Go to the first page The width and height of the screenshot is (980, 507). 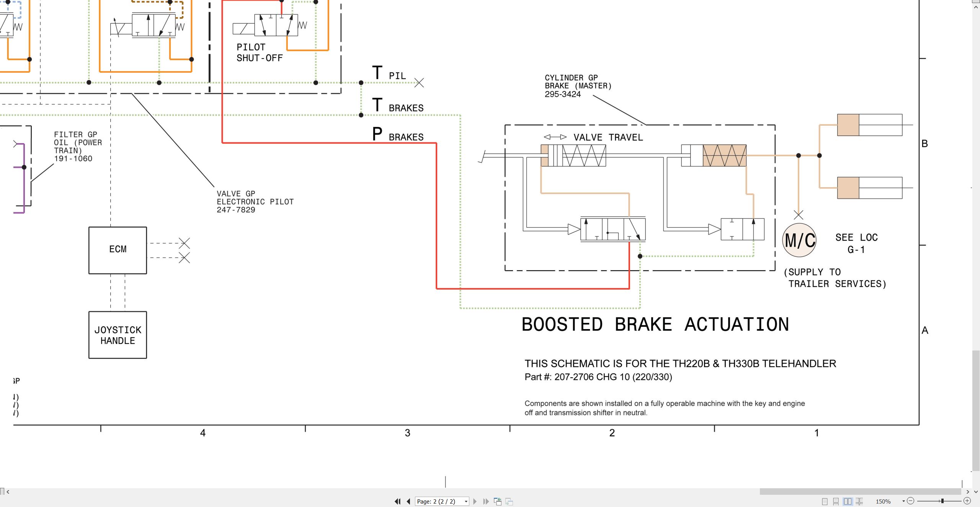[x=397, y=501]
